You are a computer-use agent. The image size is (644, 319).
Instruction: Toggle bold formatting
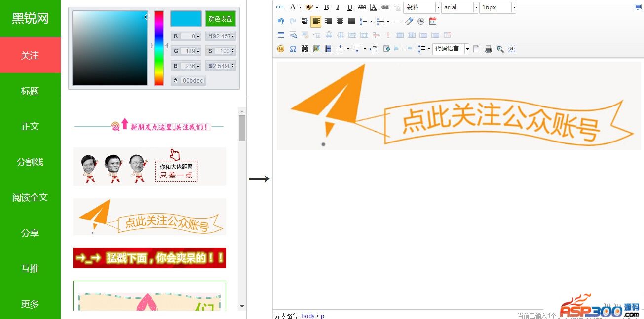click(326, 7)
